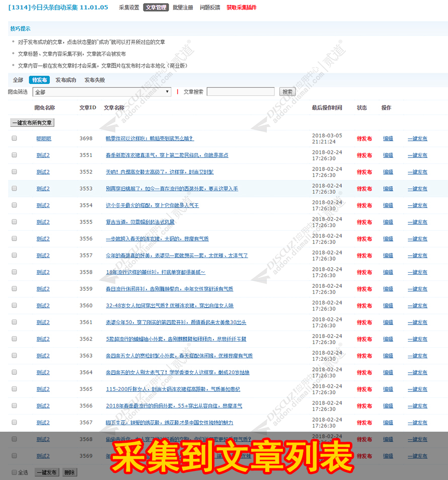Check the box for article 3551

coord(14,155)
